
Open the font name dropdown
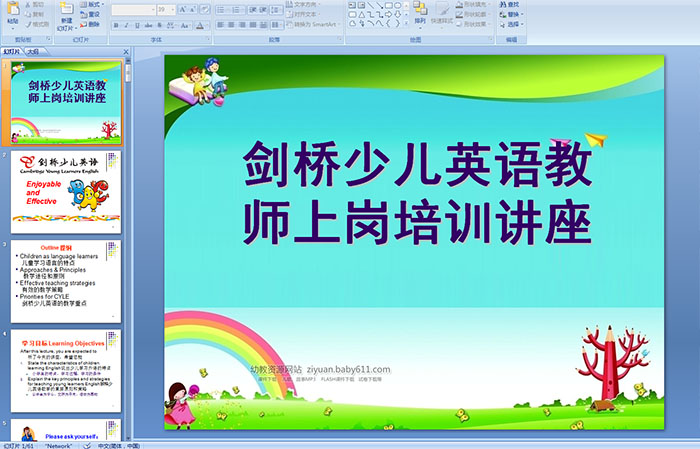click(x=153, y=9)
